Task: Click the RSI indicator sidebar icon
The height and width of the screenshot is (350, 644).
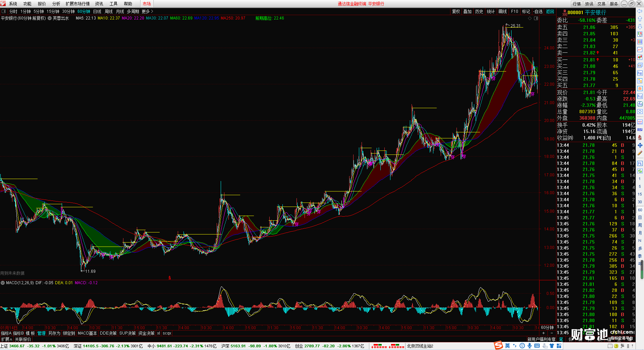Action: click(640, 130)
